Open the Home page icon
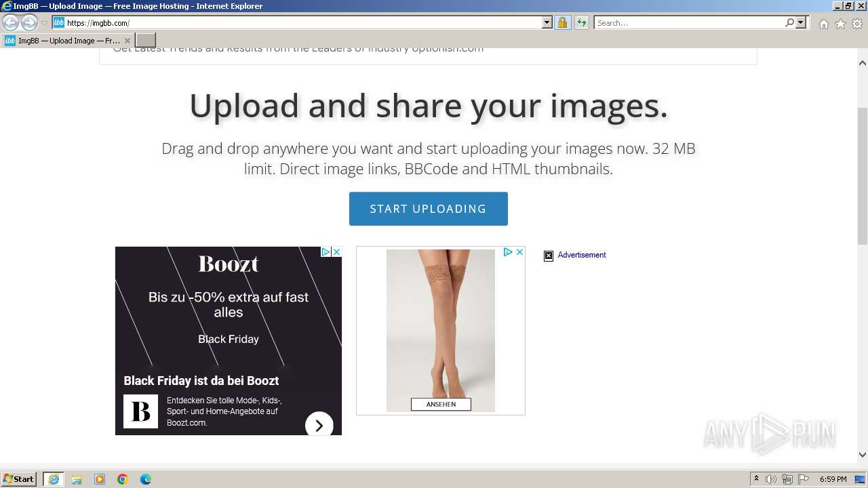868x488 pixels. click(x=823, y=24)
